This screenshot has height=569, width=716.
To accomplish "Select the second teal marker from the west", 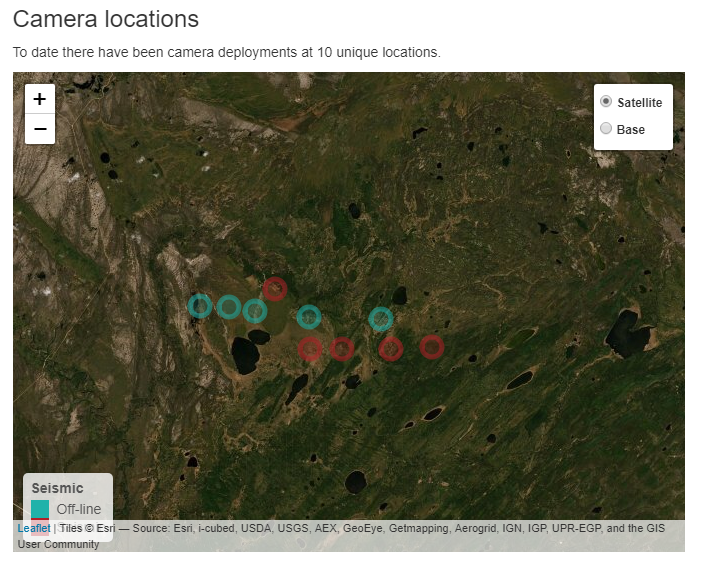I will (x=229, y=307).
